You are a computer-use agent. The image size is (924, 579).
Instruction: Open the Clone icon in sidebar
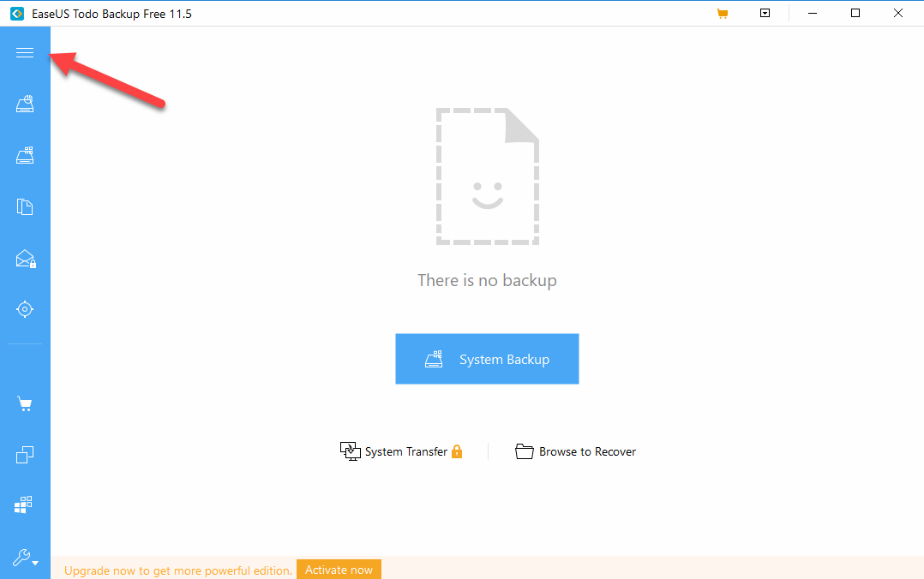tap(25, 455)
